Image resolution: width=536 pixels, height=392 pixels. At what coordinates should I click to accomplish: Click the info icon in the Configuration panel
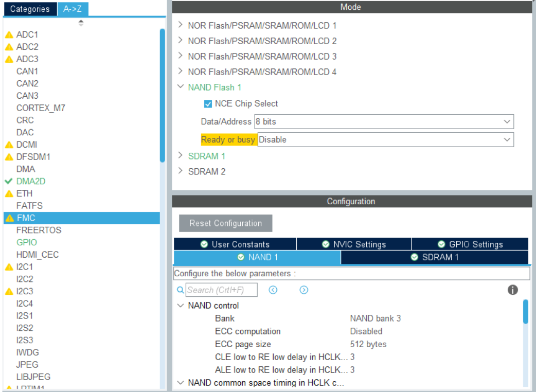[512, 290]
